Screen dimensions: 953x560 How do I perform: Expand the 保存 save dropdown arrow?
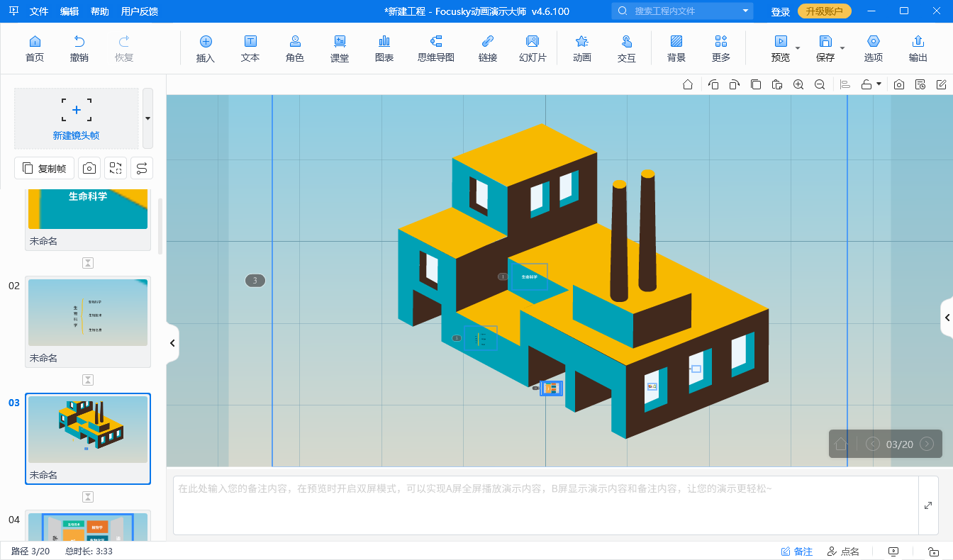(842, 48)
